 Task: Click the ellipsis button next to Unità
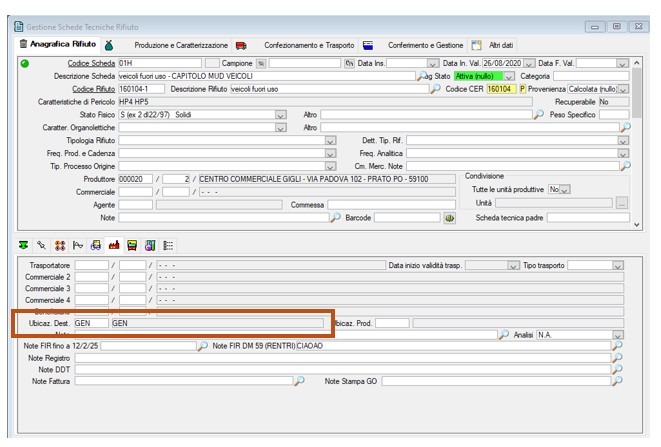622,203
